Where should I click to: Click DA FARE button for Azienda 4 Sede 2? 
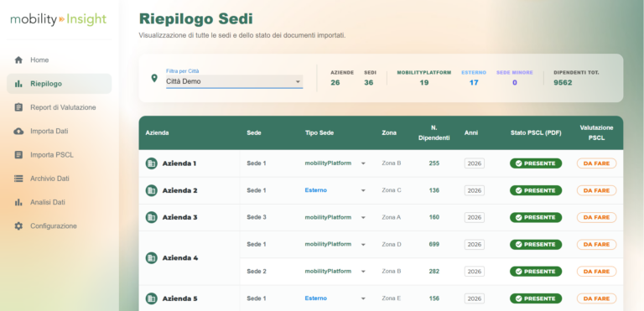(x=596, y=272)
